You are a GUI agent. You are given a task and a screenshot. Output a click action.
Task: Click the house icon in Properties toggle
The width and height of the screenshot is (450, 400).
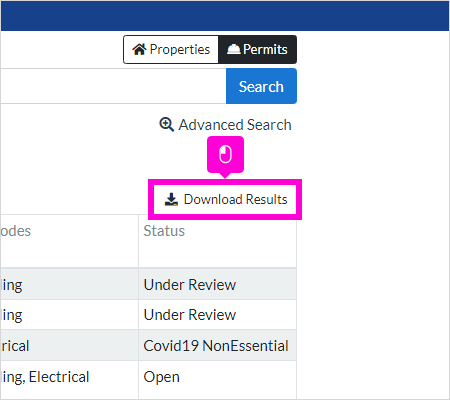click(x=139, y=49)
